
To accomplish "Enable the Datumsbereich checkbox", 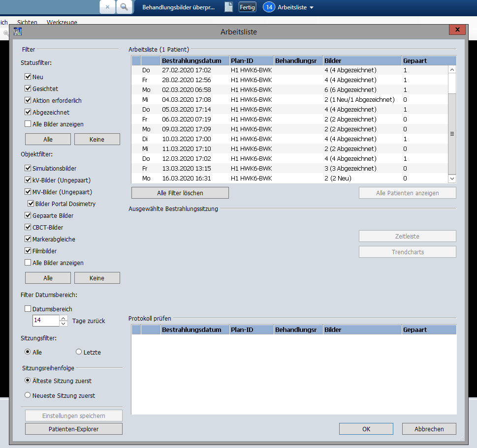I will coord(29,309).
